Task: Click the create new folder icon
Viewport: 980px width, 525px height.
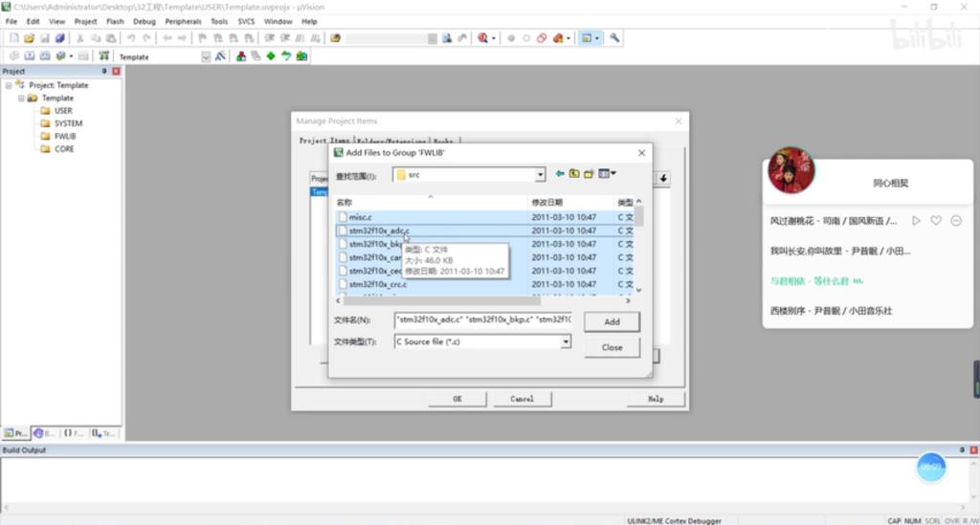Action: pos(589,174)
